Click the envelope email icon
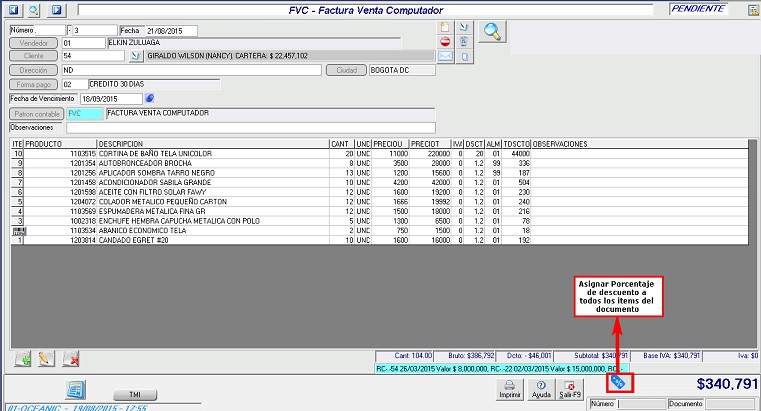Image resolution: width=761 pixels, height=411 pixels. [x=445, y=57]
